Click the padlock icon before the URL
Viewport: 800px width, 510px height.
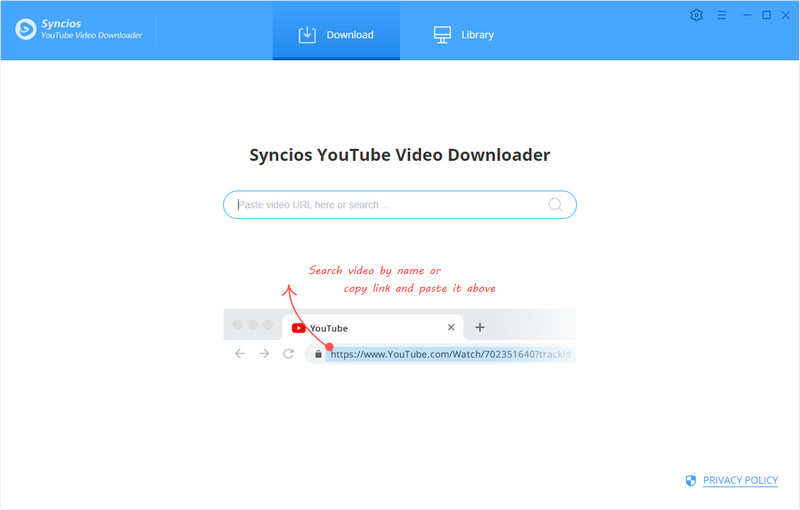(318, 354)
